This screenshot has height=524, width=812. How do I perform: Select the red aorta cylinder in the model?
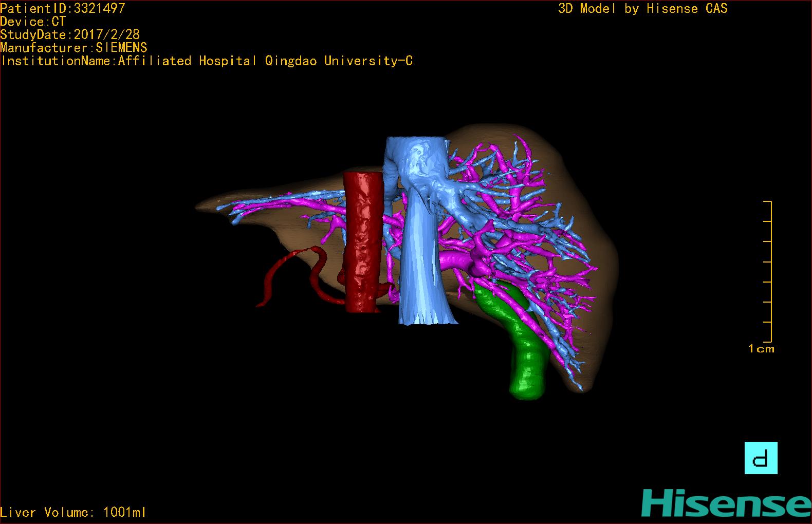(x=364, y=241)
